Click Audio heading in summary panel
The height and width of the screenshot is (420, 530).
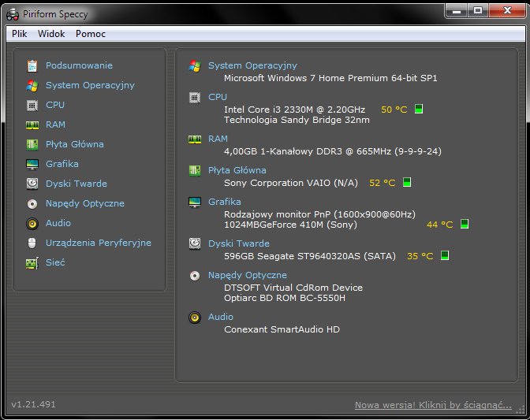(220, 317)
